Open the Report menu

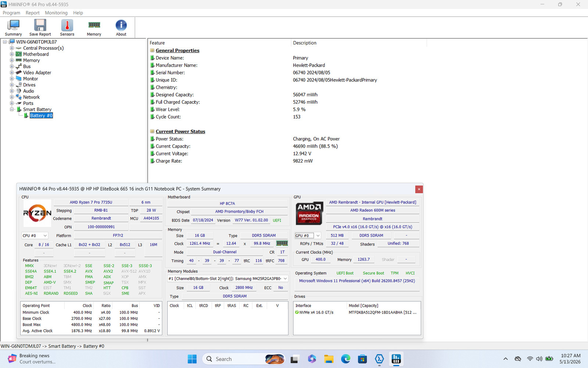click(32, 13)
